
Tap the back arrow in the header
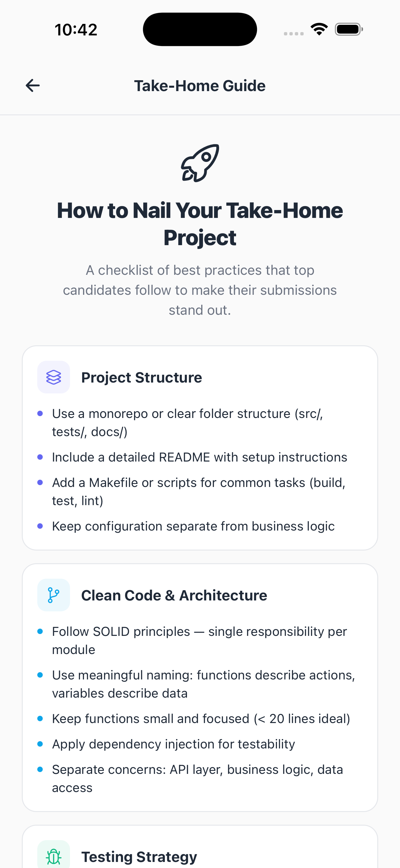(33, 86)
